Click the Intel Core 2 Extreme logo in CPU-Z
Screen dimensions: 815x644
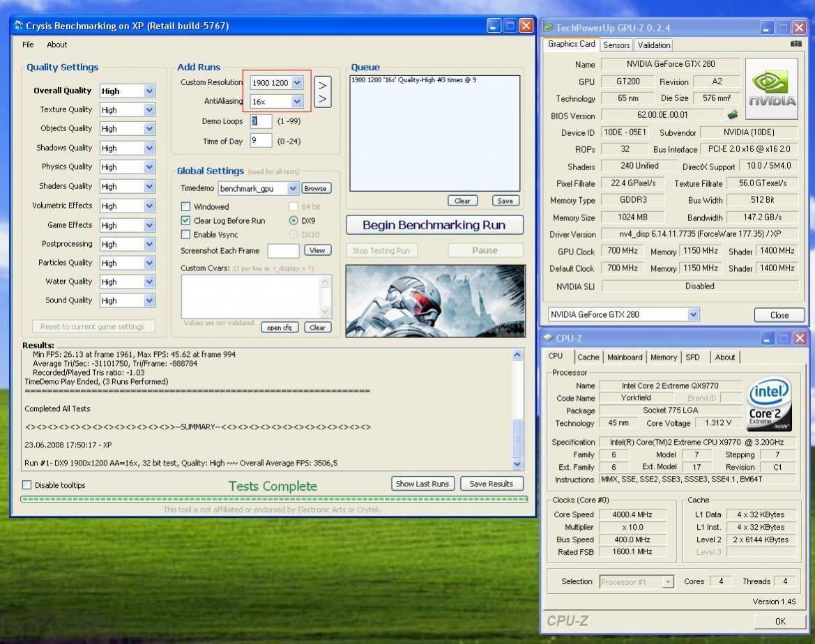pos(769,404)
